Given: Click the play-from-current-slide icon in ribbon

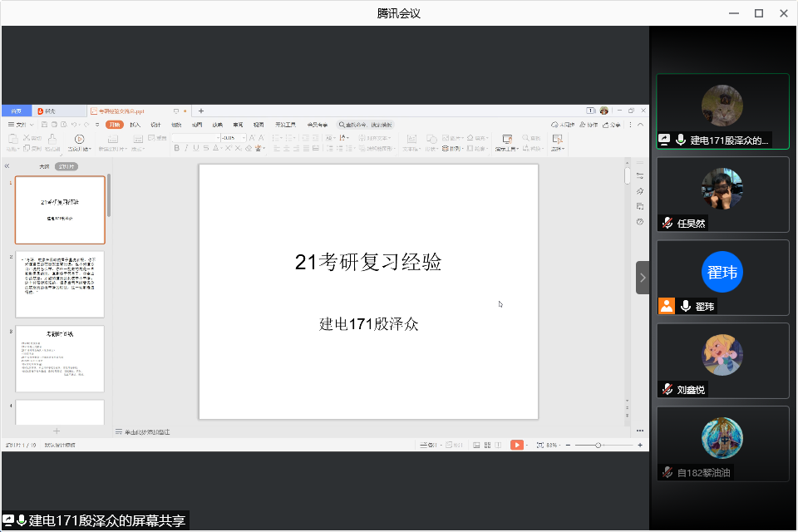Looking at the screenshot, I should tap(79, 139).
